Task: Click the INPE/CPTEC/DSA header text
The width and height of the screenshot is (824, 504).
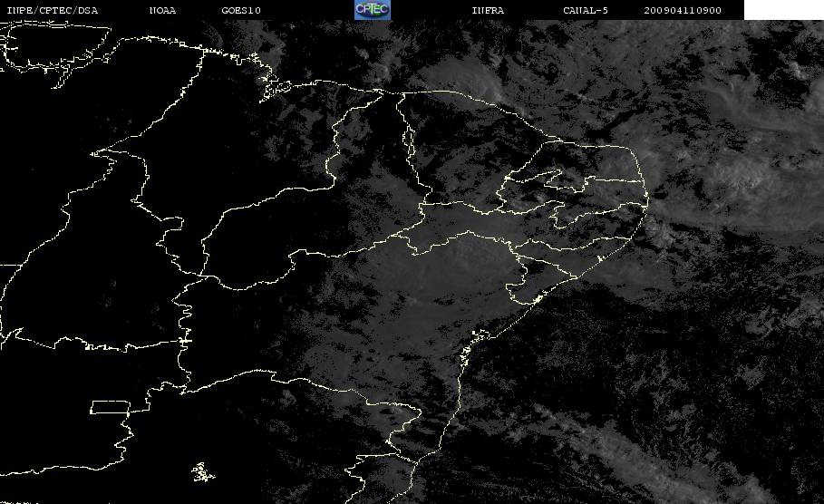Action: point(52,11)
